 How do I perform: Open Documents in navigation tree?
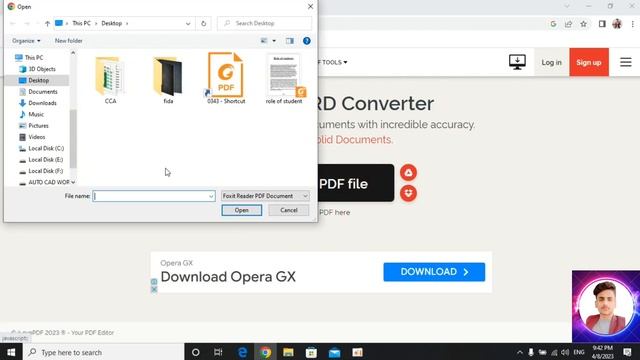coord(43,92)
